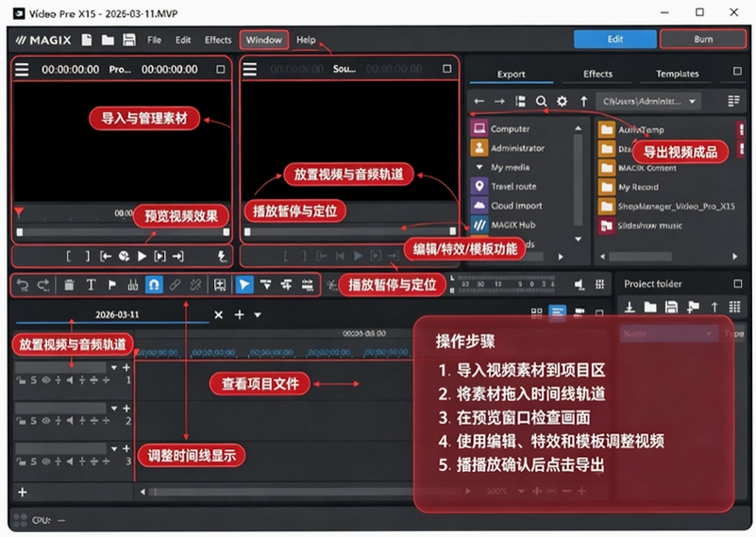Change Media Pool list view mode icon
The image size is (756, 537).
[x=733, y=101]
